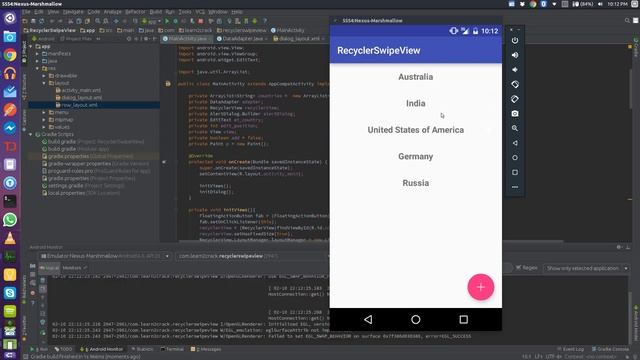Open the Event Log button
This screenshot has height=360, width=640.
pyautogui.click(x=571, y=349)
